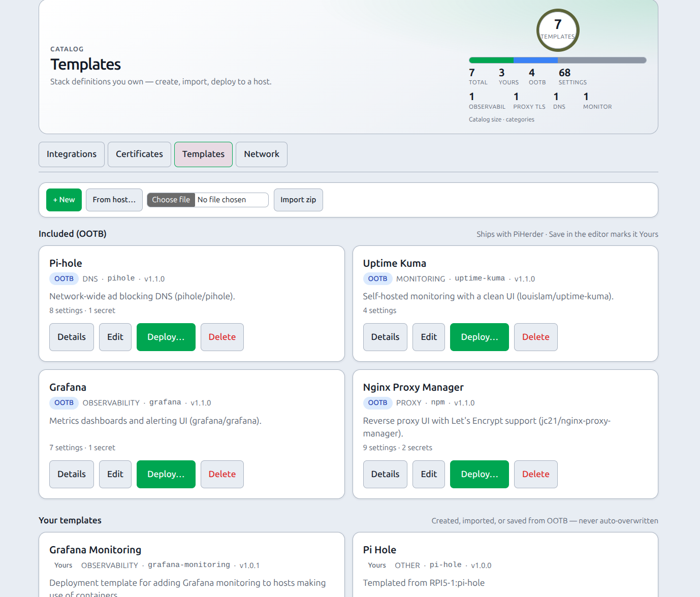Click the Yours badge on Pi Hole card

(377, 565)
